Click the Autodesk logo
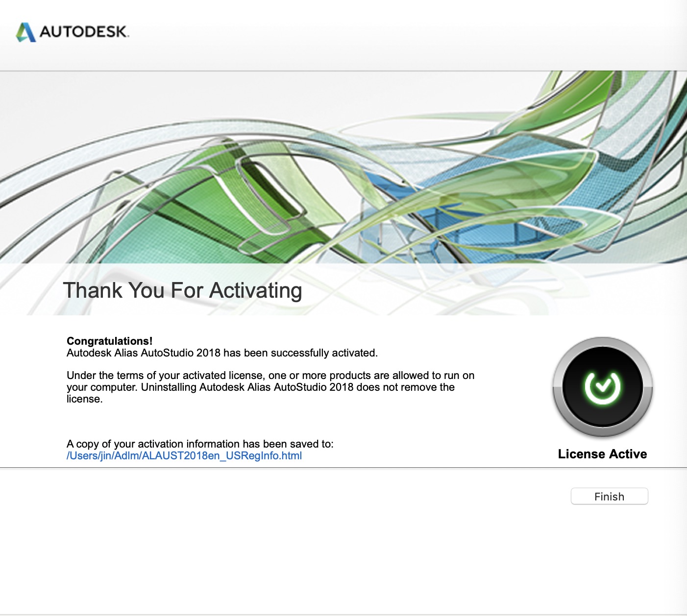The image size is (687, 616). click(72, 32)
